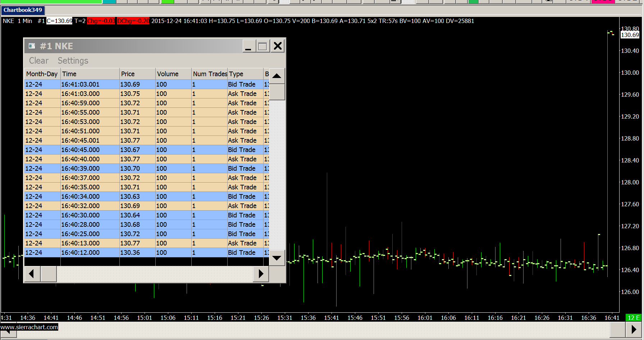This screenshot has width=644, height=340.
Task: Open the Clear menu
Action: tap(39, 61)
